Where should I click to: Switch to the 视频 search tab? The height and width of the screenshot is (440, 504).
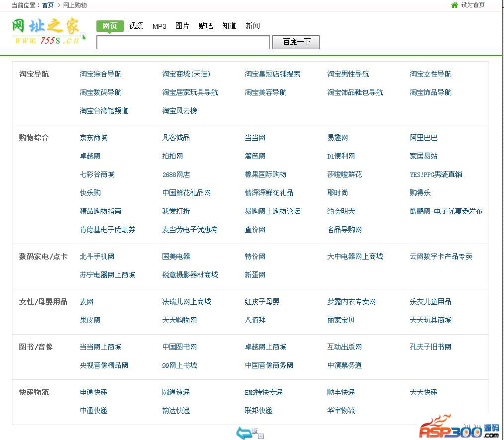pyautogui.click(x=136, y=26)
